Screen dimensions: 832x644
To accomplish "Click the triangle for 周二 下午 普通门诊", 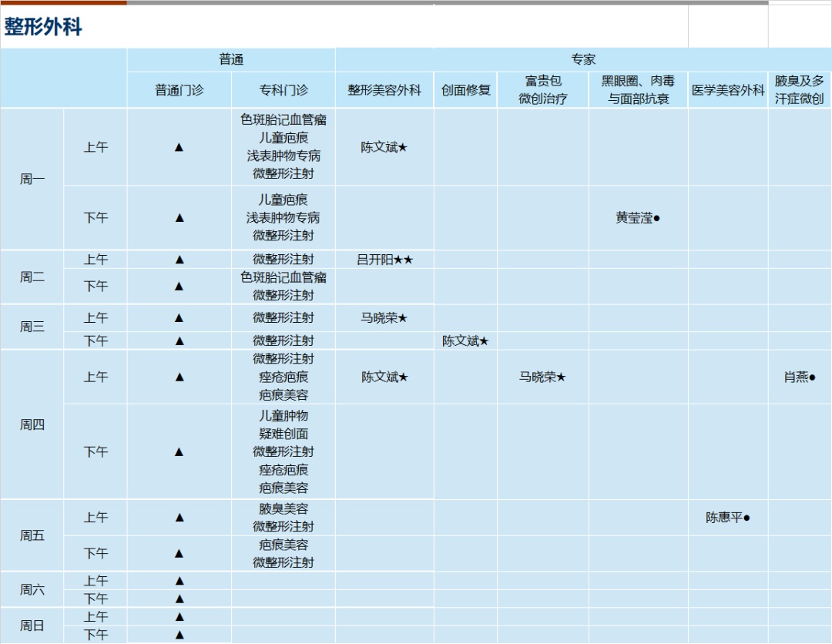I will pyautogui.click(x=179, y=286).
